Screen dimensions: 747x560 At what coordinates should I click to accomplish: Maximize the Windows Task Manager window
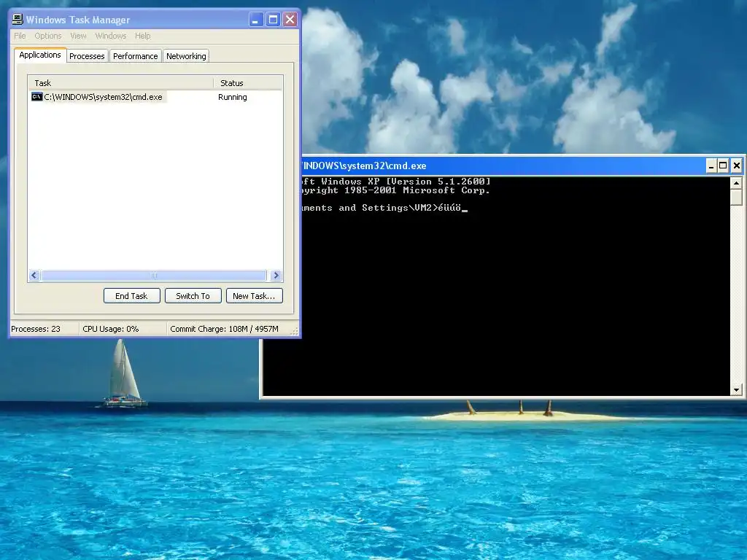tap(273, 20)
